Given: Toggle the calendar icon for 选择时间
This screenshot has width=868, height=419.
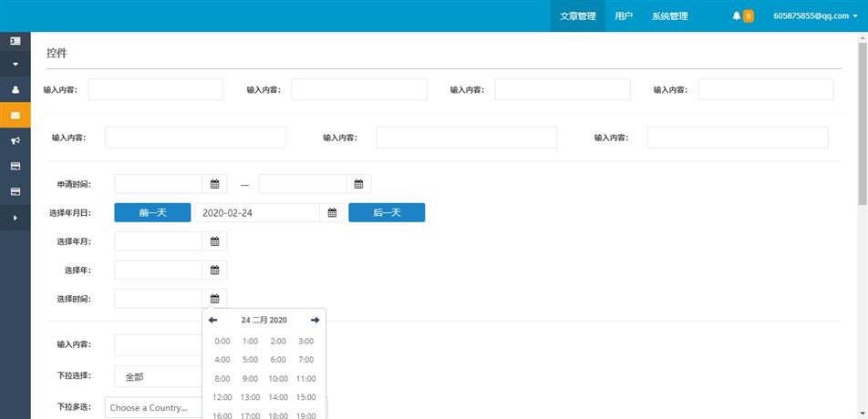Looking at the screenshot, I should [x=215, y=298].
